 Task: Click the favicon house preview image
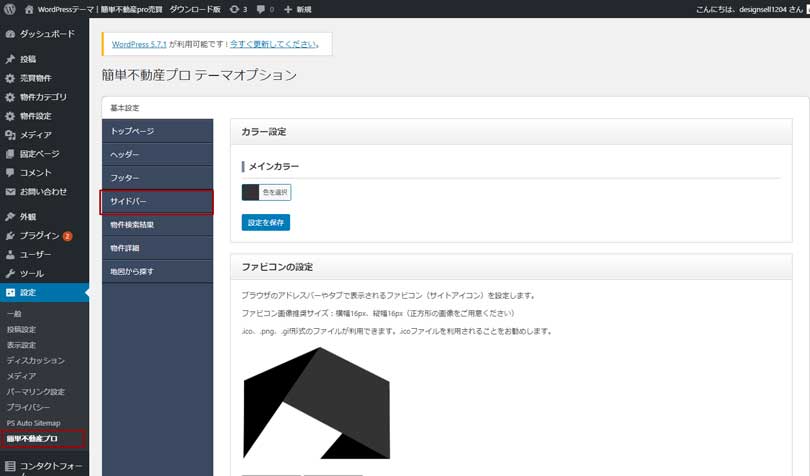pyautogui.click(x=316, y=403)
